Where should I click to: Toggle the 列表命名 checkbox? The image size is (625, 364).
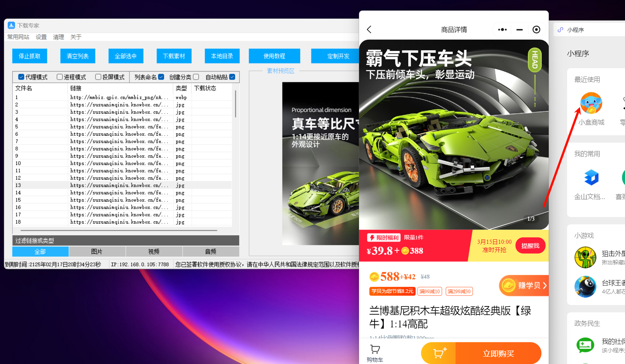pos(161,77)
